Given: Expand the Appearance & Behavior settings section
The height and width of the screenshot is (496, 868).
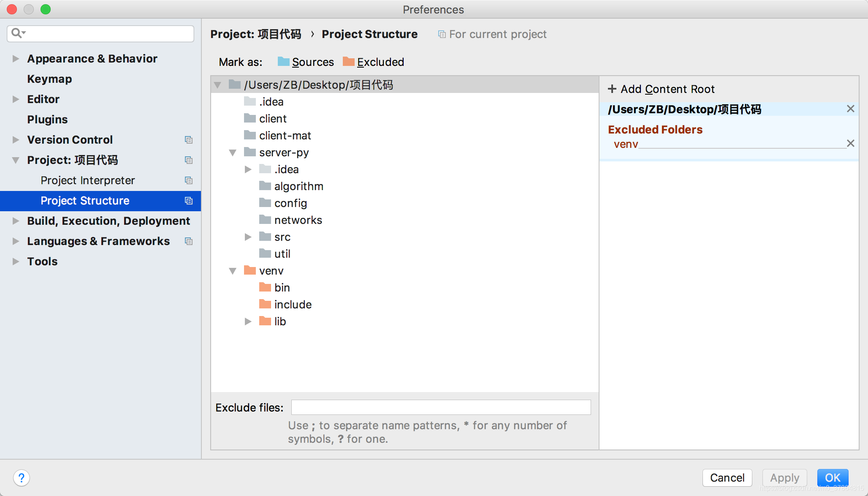Looking at the screenshot, I should click(16, 59).
